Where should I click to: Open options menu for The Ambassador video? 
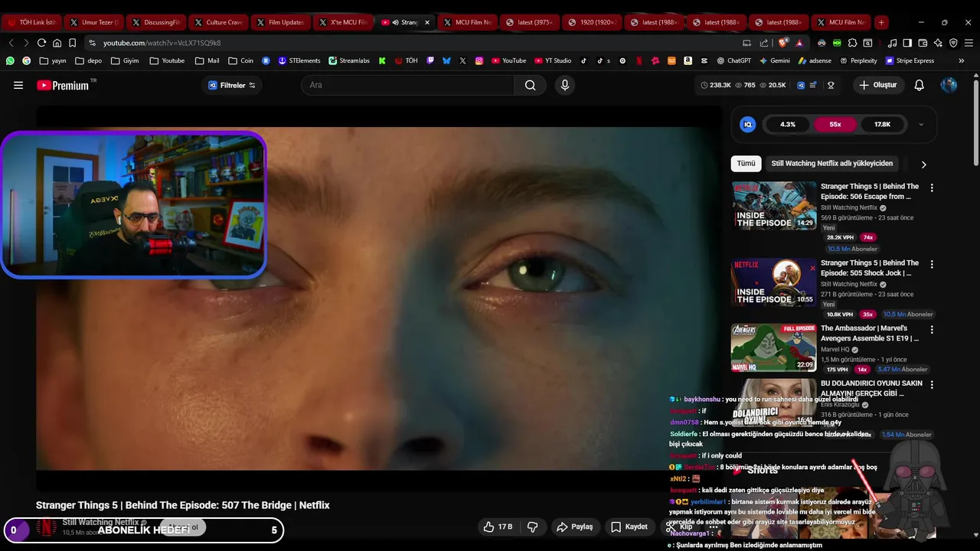[932, 330]
